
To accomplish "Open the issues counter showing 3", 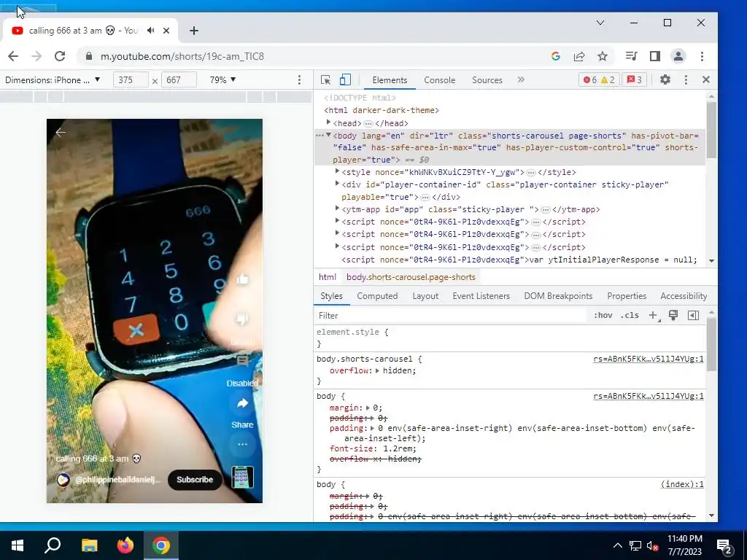I will point(634,79).
